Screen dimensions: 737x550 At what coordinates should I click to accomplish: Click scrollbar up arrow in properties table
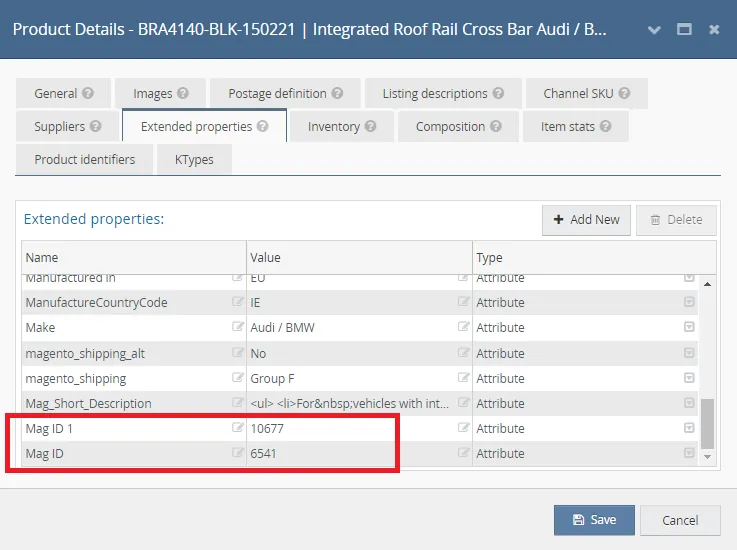[707, 284]
